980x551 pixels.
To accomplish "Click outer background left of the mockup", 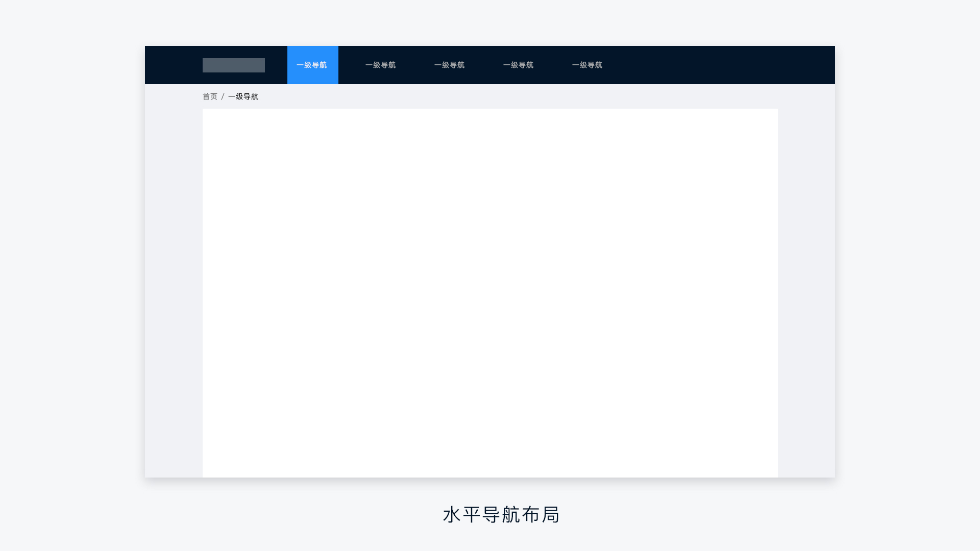I will click(71, 275).
